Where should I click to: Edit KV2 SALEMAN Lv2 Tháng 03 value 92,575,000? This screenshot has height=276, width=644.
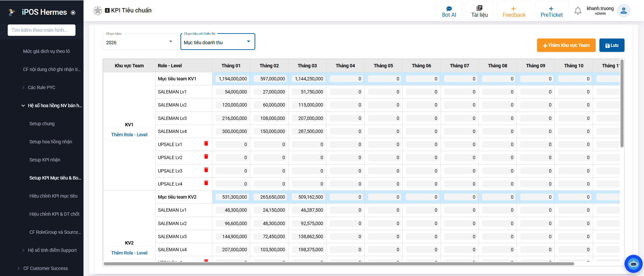tap(308, 223)
